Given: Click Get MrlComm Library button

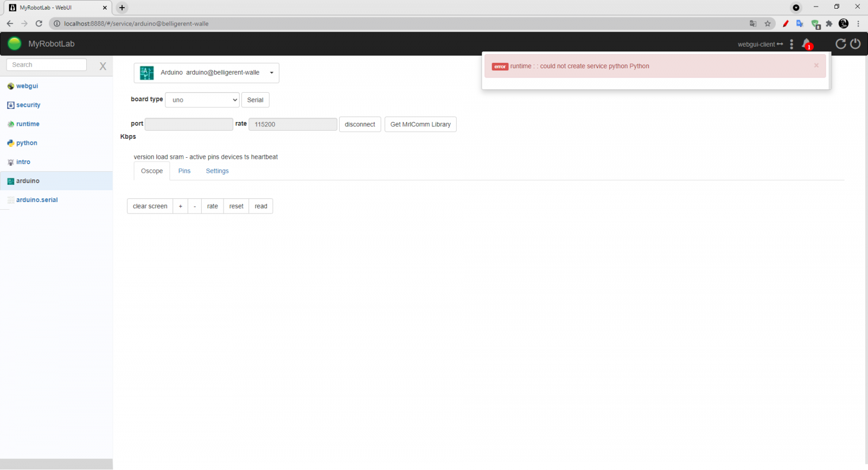Looking at the screenshot, I should coord(420,124).
